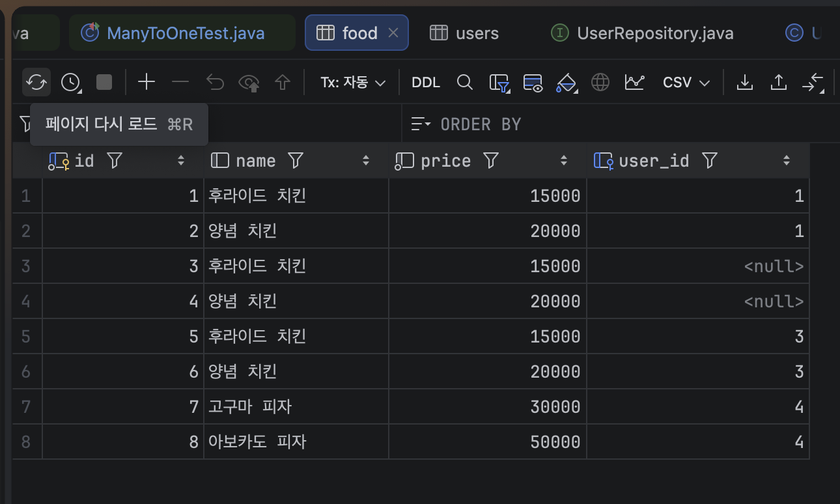This screenshot has height=504, width=840.
Task: Click the reload page refresh icon
Action: [36, 82]
